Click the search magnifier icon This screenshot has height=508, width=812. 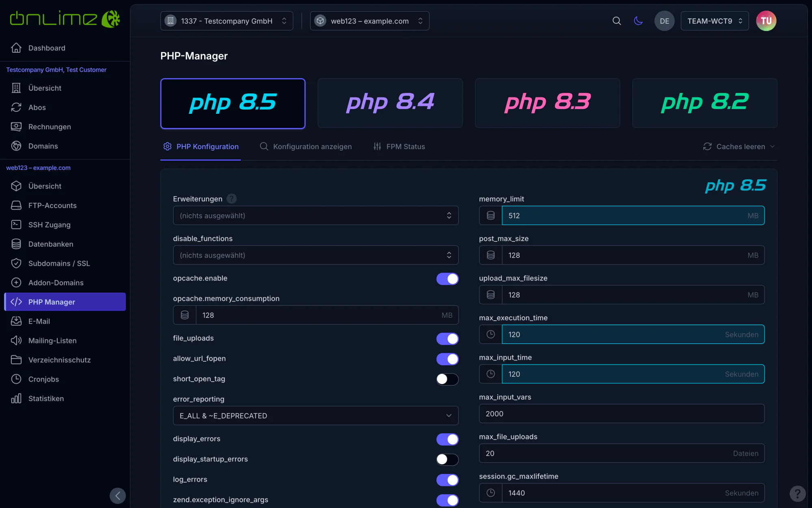point(617,21)
